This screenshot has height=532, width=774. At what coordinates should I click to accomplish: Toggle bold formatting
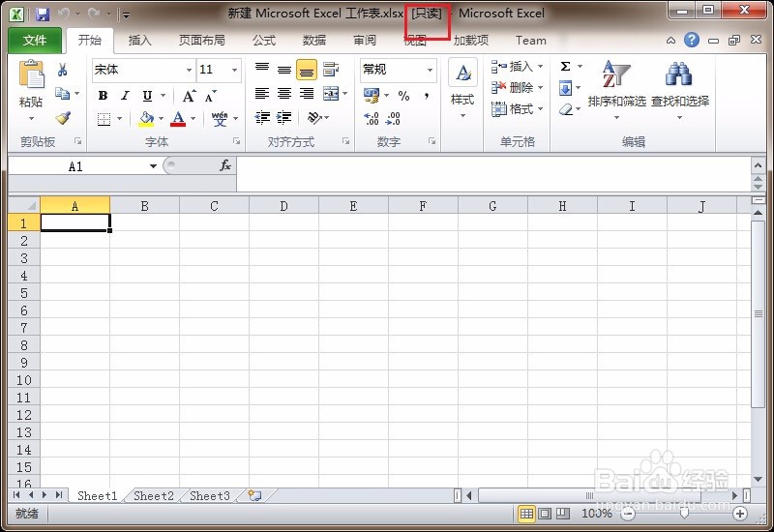pos(104,95)
